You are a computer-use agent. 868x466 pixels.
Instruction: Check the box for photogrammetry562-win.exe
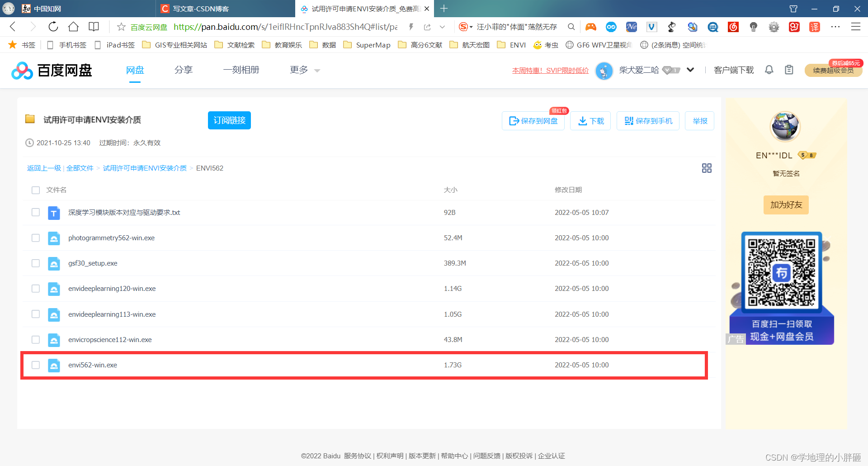click(36, 238)
